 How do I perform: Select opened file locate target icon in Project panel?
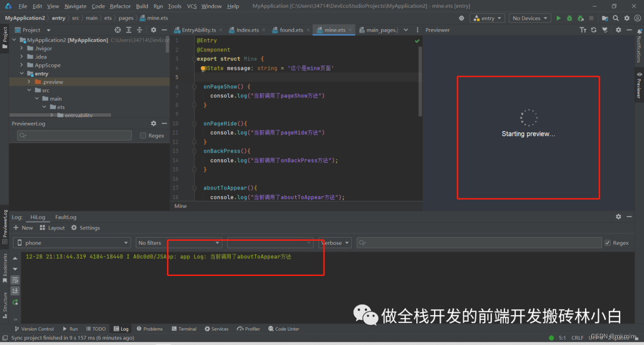click(x=118, y=30)
